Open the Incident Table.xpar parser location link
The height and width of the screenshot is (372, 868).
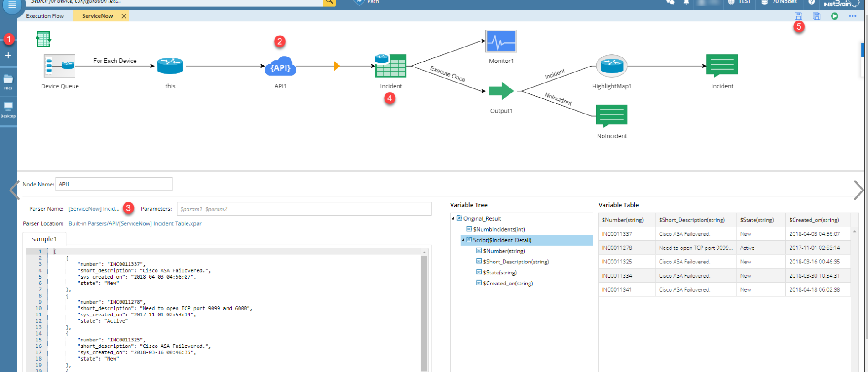(135, 223)
